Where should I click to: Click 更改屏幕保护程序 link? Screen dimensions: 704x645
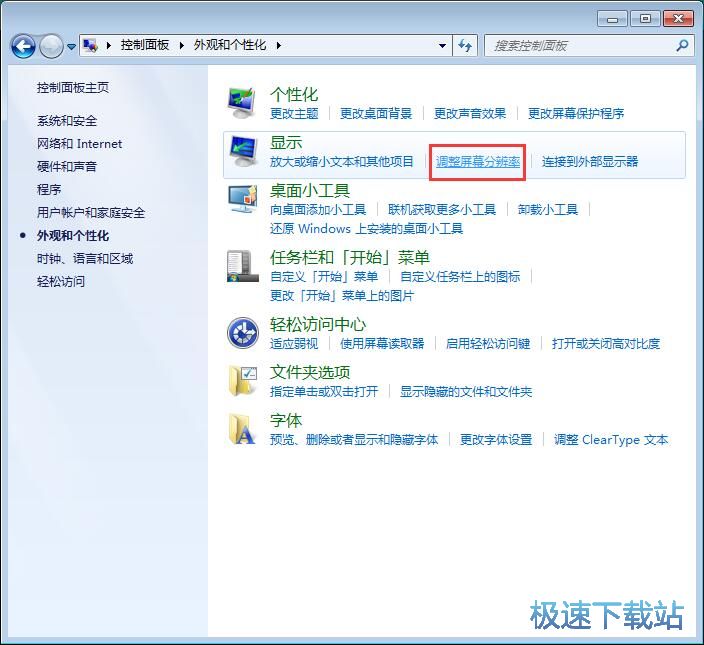tap(576, 114)
